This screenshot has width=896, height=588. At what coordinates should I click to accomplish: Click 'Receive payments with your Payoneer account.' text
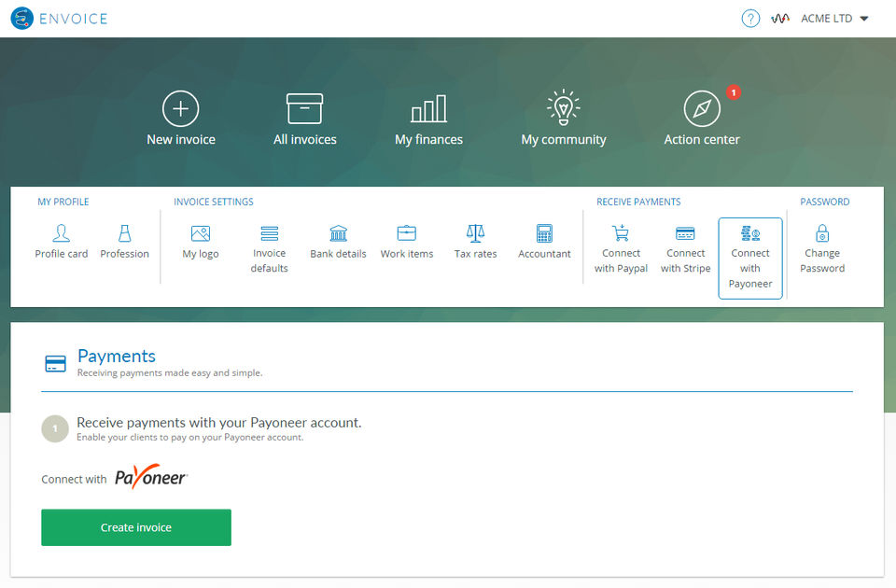coord(218,422)
